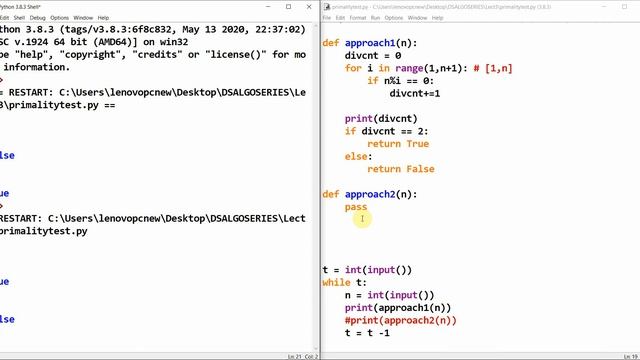
Task: Click the commented '#print(approach2(n))' line
Action: pos(401,321)
